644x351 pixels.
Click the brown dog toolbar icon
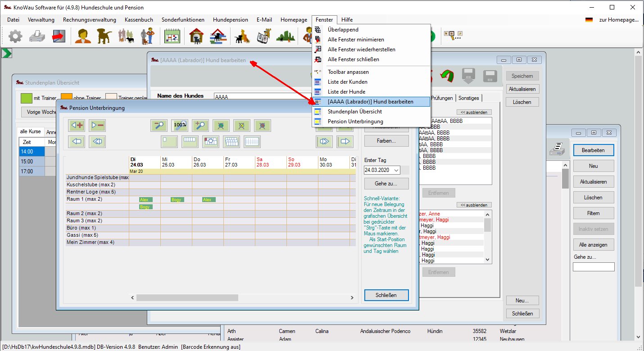point(104,36)
